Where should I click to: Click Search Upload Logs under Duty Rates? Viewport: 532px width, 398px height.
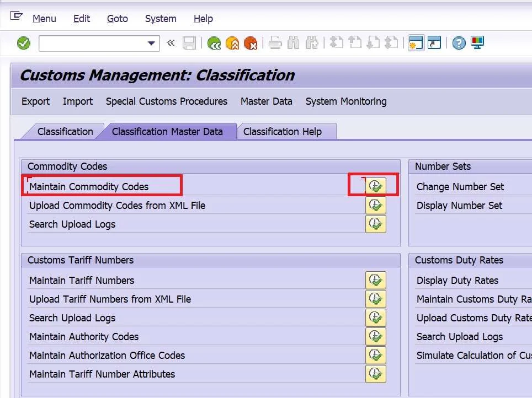459,337
